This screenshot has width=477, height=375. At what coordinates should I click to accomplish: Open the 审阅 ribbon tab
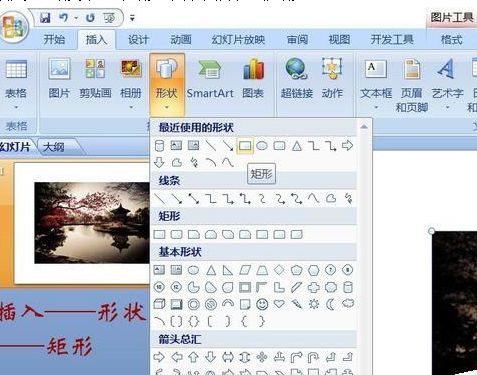click(297, 40)
